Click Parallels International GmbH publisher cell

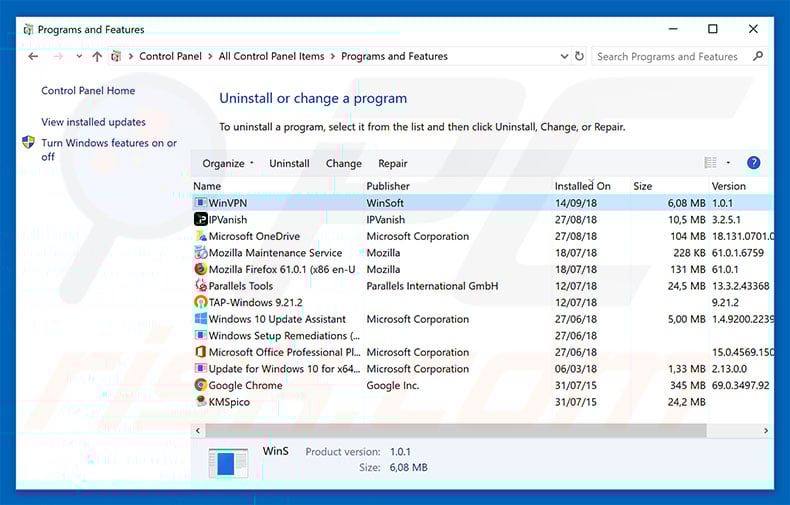[x=432, y=286]
